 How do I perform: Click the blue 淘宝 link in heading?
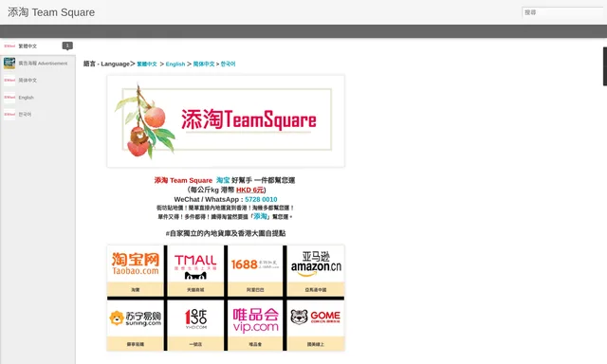[x=223, y=180]
